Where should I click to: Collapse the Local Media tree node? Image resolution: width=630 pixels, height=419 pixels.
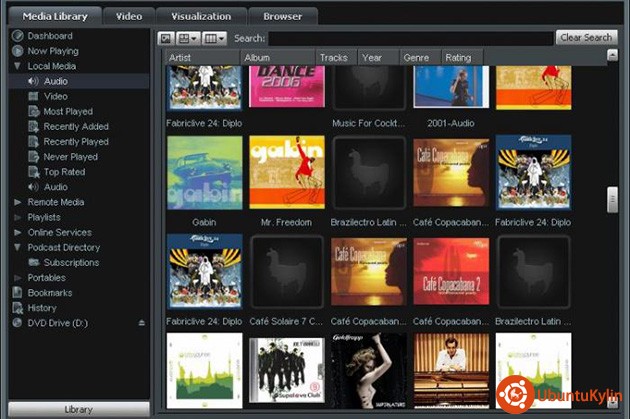pos(18,66)
